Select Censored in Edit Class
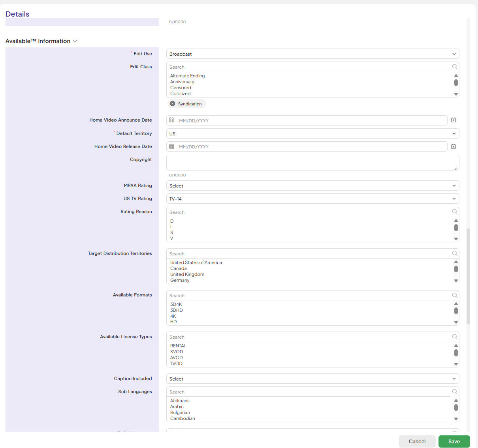 click(181, 88)
